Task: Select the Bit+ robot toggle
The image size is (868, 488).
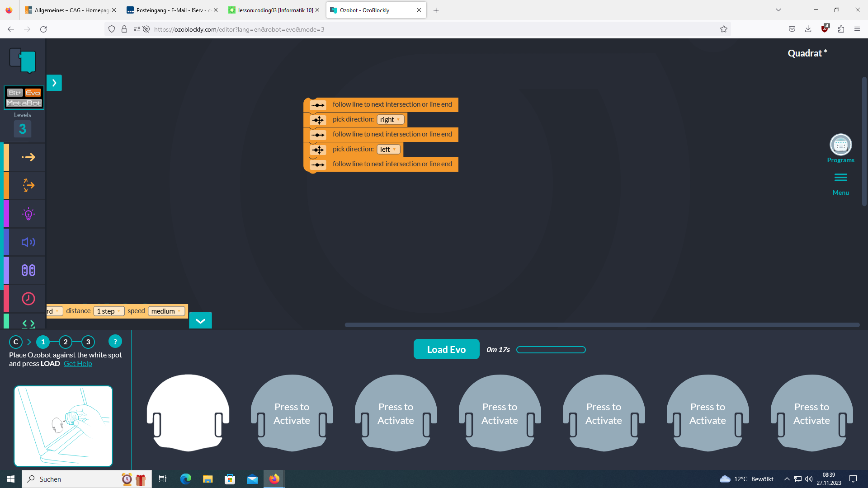Action: pos(14,93)
